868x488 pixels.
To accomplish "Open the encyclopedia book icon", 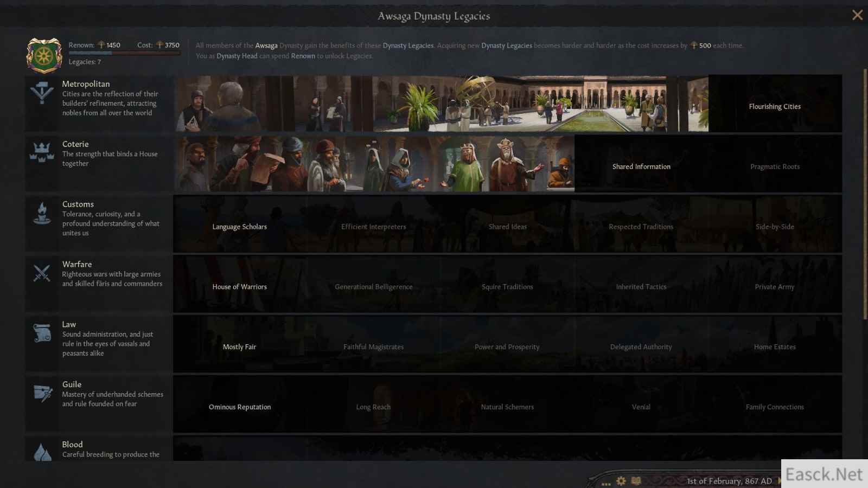I will click(x=636, y=481).
